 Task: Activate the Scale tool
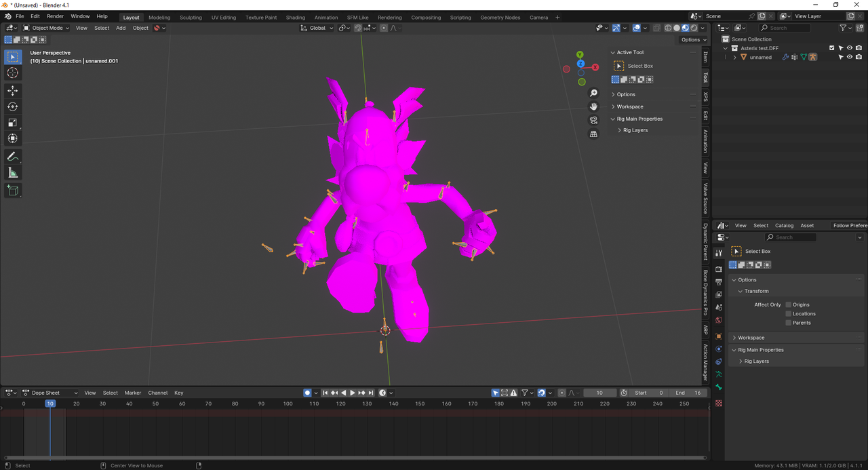13,123
